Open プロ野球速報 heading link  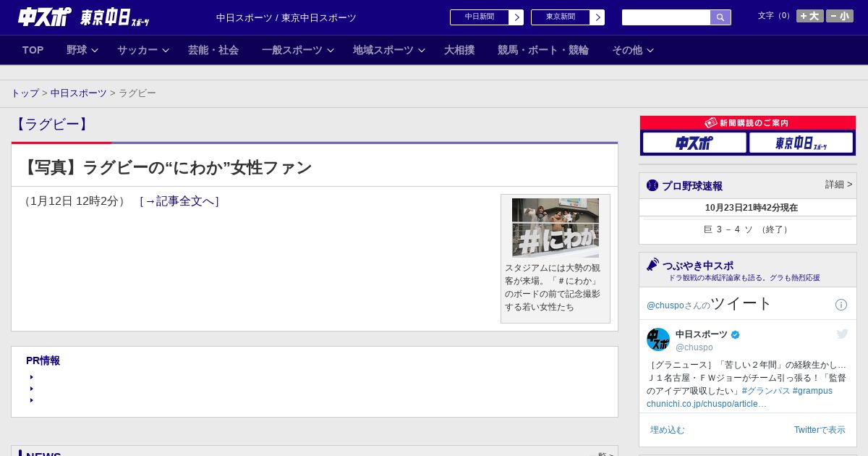click(x=692, y=186)
